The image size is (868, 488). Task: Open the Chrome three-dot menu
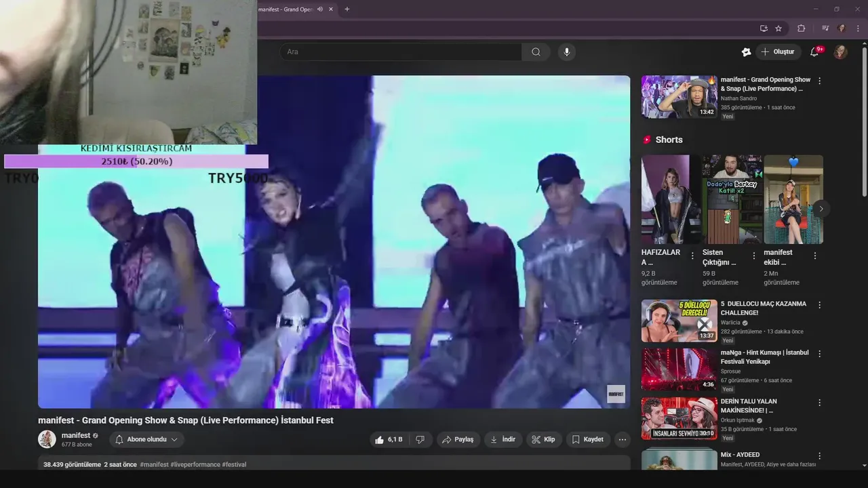tap(858, 28)
